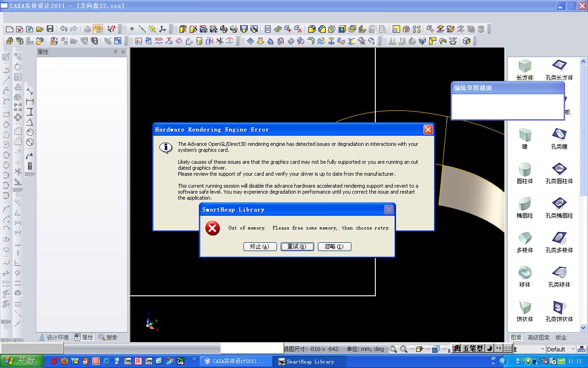Click the extrude feature icon with red arrow

tap(183, 29)
